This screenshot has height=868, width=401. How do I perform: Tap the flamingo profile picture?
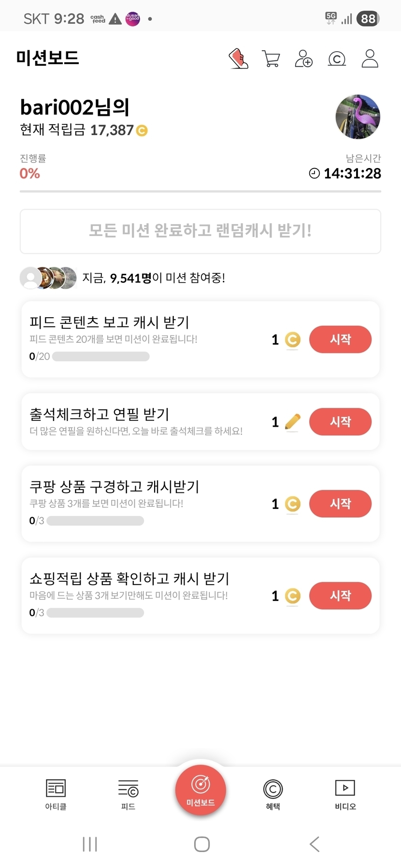[358, 117]
